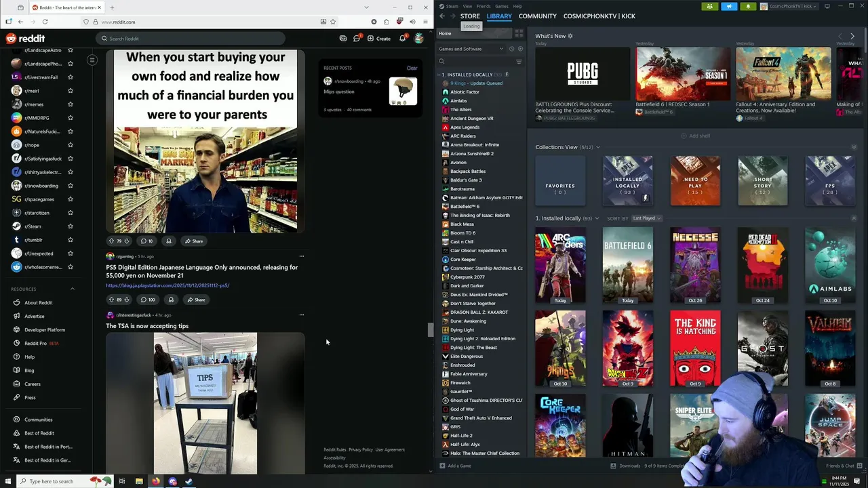Clear the Recent Posts list
This screenshot has width=868, height=488.
(412, 68)
